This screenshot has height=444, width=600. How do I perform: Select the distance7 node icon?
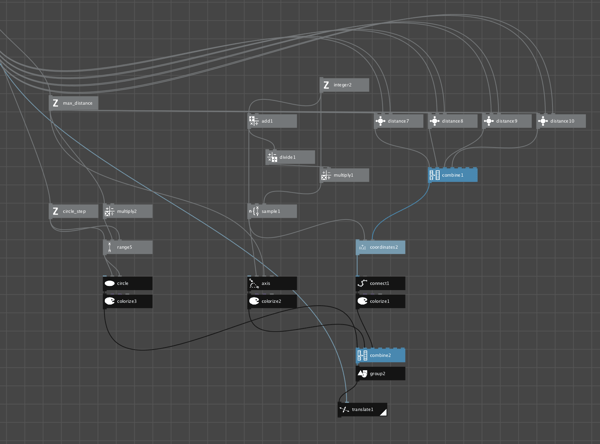point(380,121)
